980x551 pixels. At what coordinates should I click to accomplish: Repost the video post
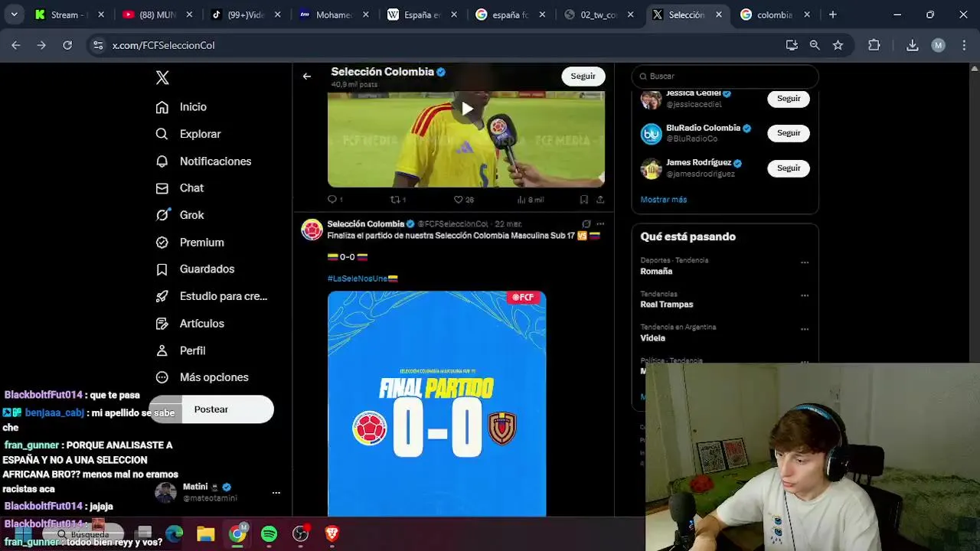(396, 199)
